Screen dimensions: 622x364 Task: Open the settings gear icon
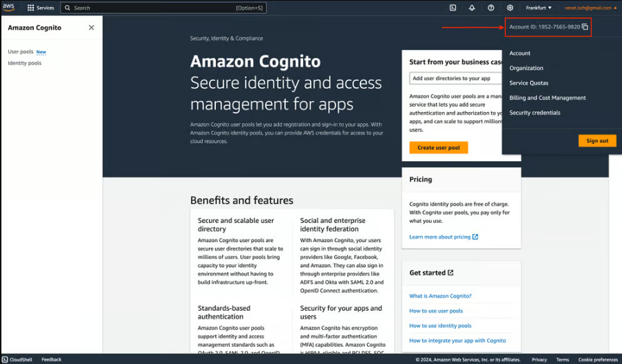click(x=510, y=8)
